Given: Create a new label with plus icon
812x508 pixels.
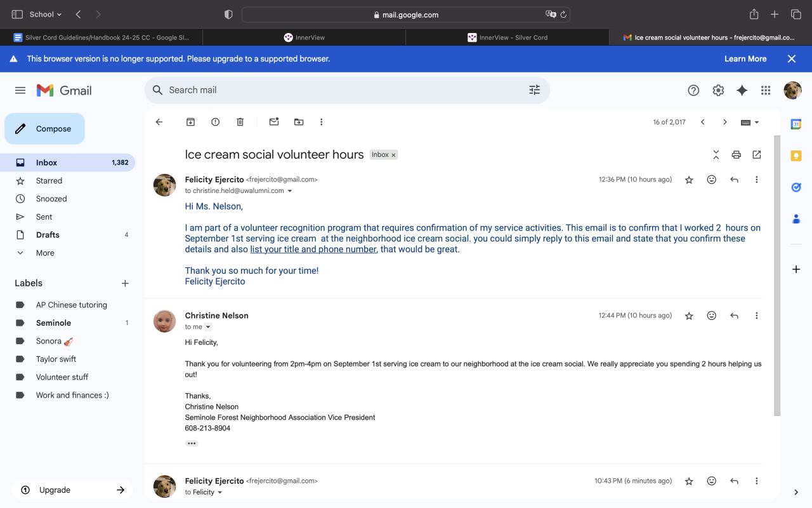Looking at the screenshot, I should pyautogui.click(x=125, y=283).
